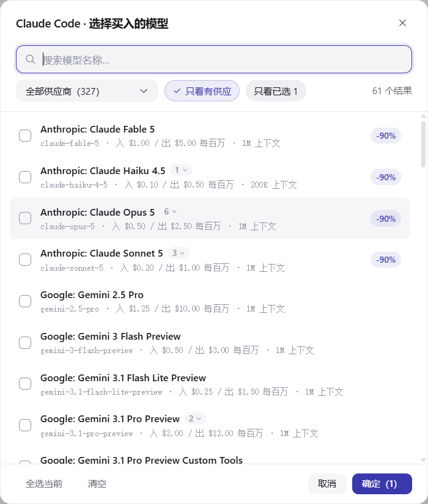Toggle the 只看有供应 filter

click(202, 91)
